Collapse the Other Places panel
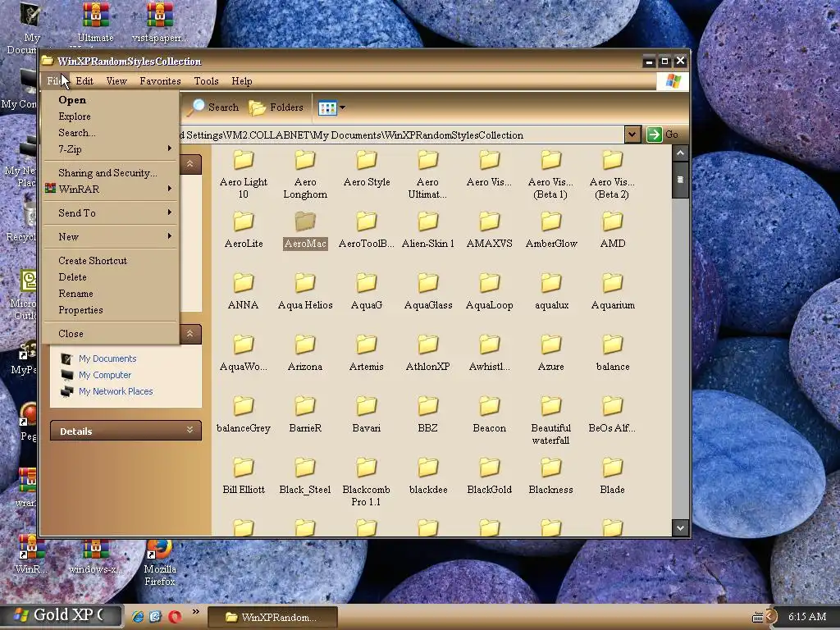Screen dimensions: 840x630 click(189, 334)
